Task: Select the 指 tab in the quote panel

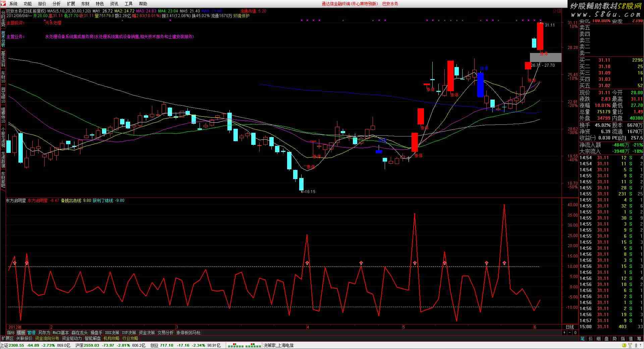Action: (623, 339)
